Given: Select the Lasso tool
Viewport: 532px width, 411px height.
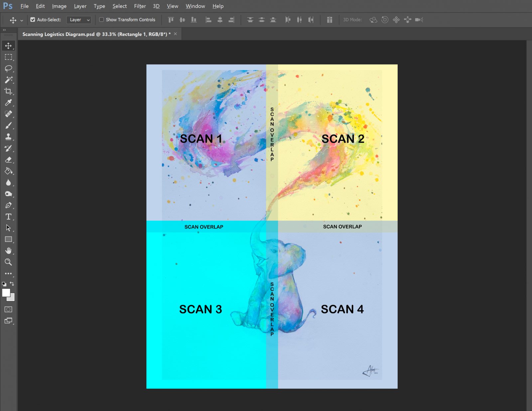Looking at the screenshot, I should click(8, 68).
